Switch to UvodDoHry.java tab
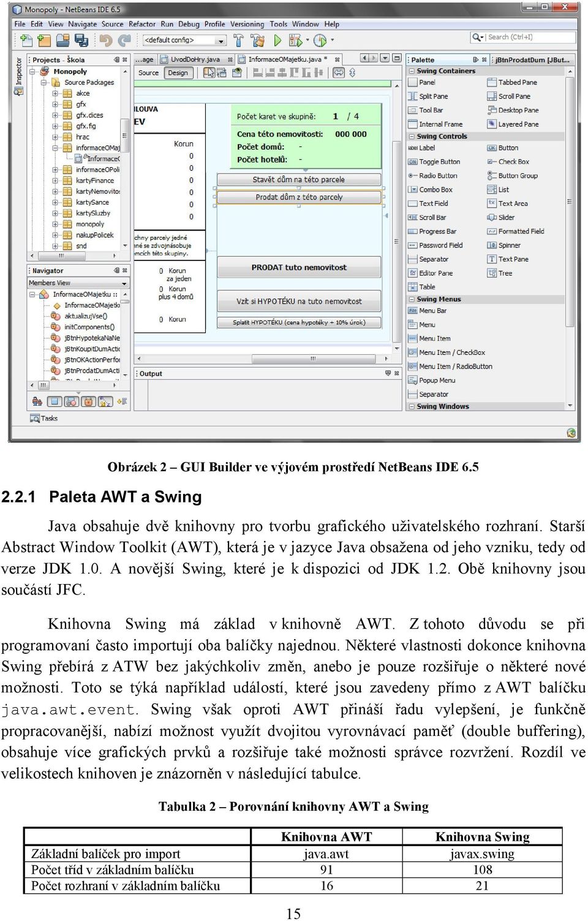 (x=195, y=59)
